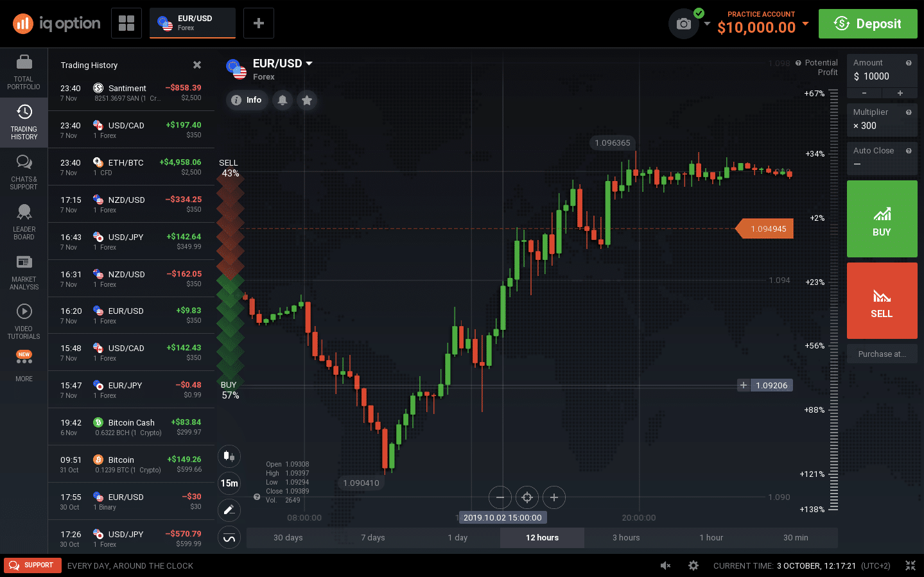Select the 3 hours time range
The image size is (924, 577).
626,538
